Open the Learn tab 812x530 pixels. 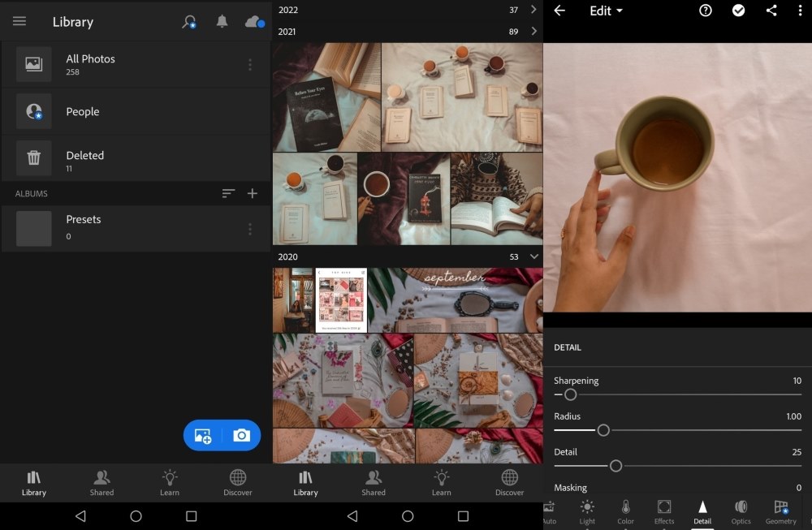170,482
